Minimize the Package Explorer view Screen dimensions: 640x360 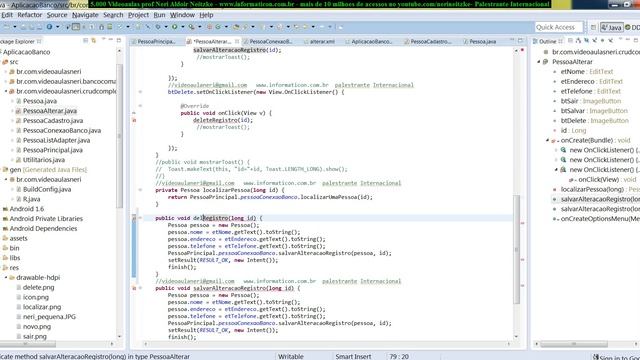(111, 40)
